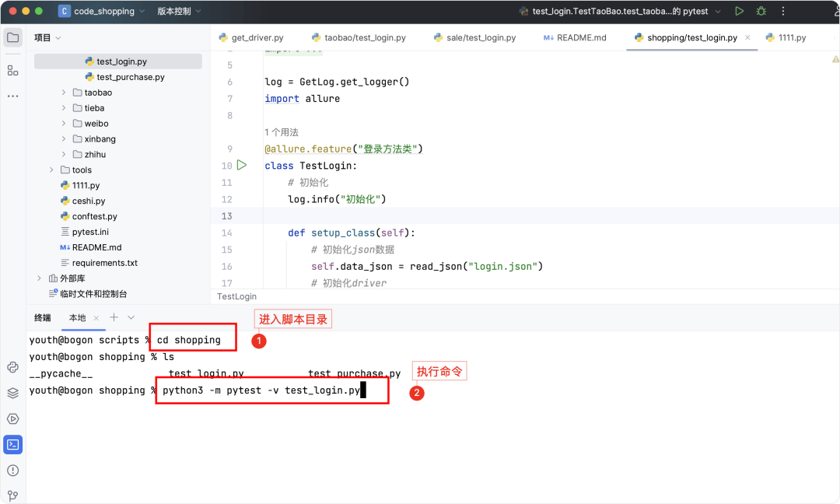Screen dimensions: 840x504
Task: Toggle the Terminal tool window icon
Action: coord(13,445)
